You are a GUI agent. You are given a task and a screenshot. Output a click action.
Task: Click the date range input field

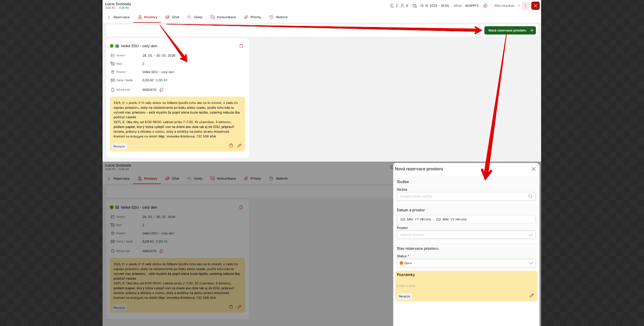click(x=466, y=219)
